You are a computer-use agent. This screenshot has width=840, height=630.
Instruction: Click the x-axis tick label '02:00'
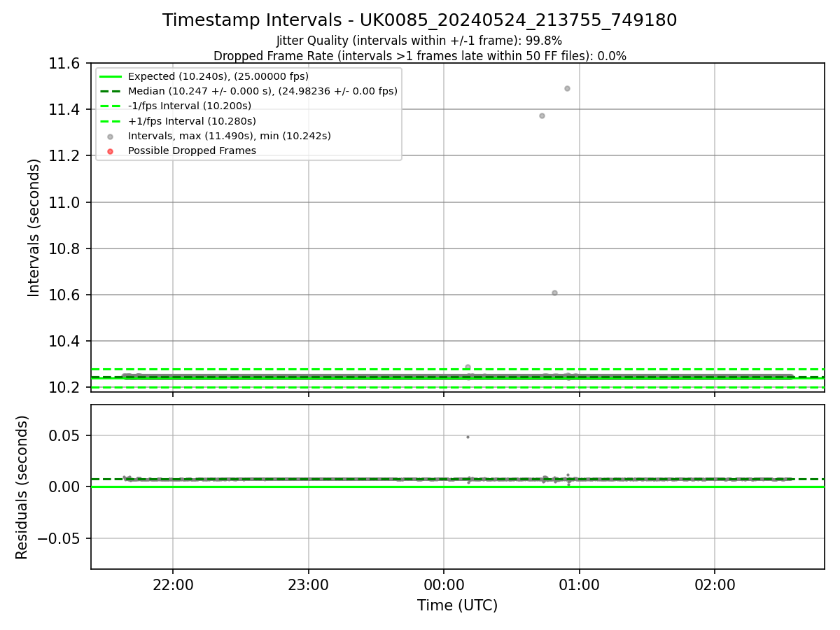pos(714,584)
